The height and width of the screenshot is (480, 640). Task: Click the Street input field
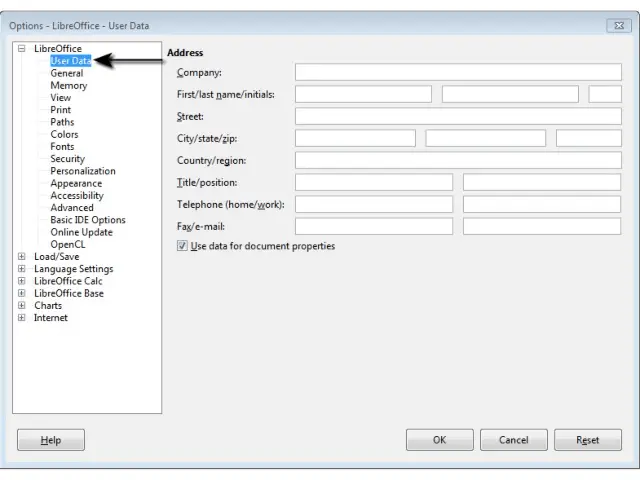(x=458, y=116)
